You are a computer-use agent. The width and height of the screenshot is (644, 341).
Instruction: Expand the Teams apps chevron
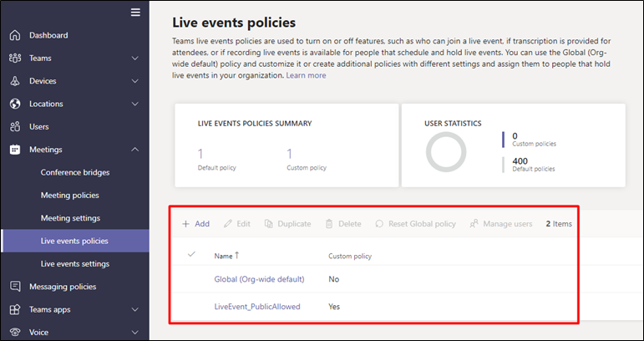pyautogui.click(x=134, y=309)
